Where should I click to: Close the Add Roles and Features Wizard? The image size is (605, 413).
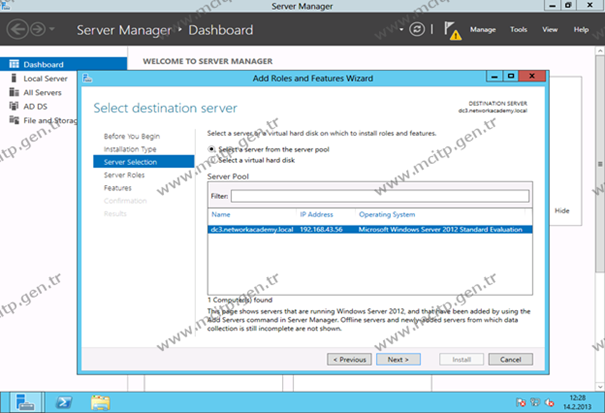[532, 76]
